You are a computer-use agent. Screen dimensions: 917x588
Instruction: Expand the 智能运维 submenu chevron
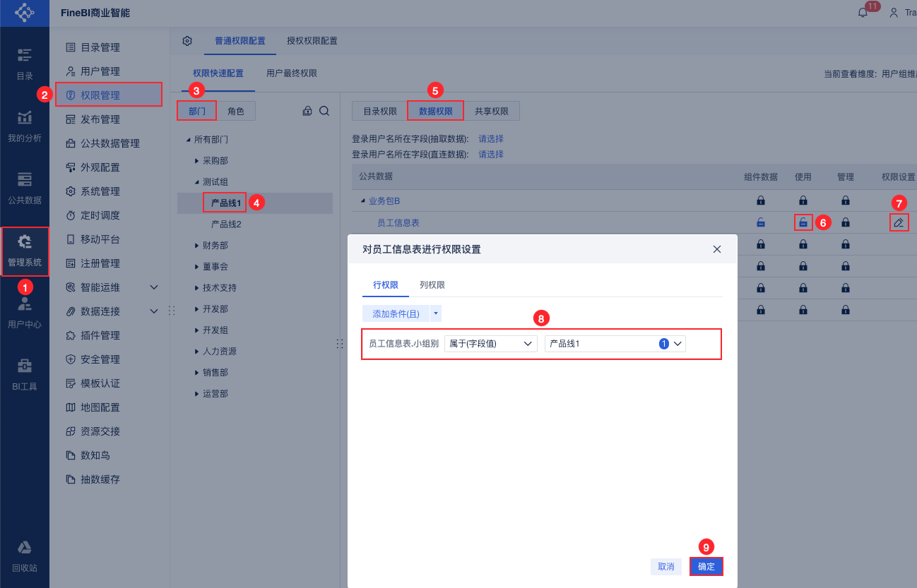154,287
